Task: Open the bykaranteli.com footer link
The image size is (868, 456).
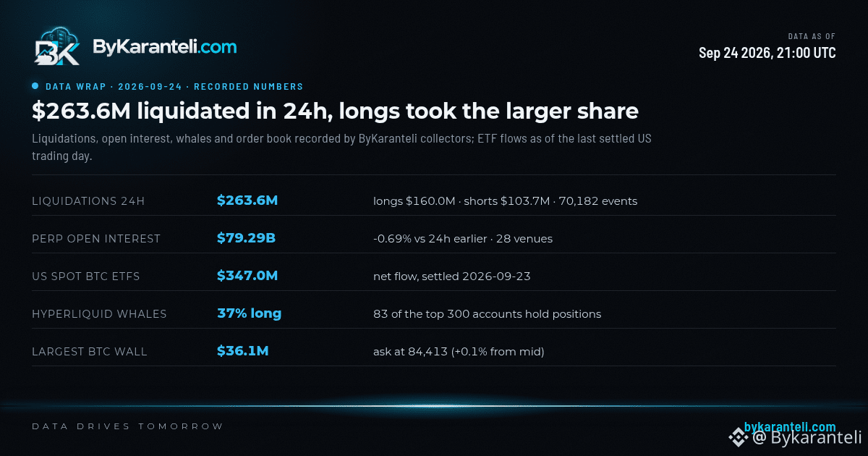Action: 790,427
